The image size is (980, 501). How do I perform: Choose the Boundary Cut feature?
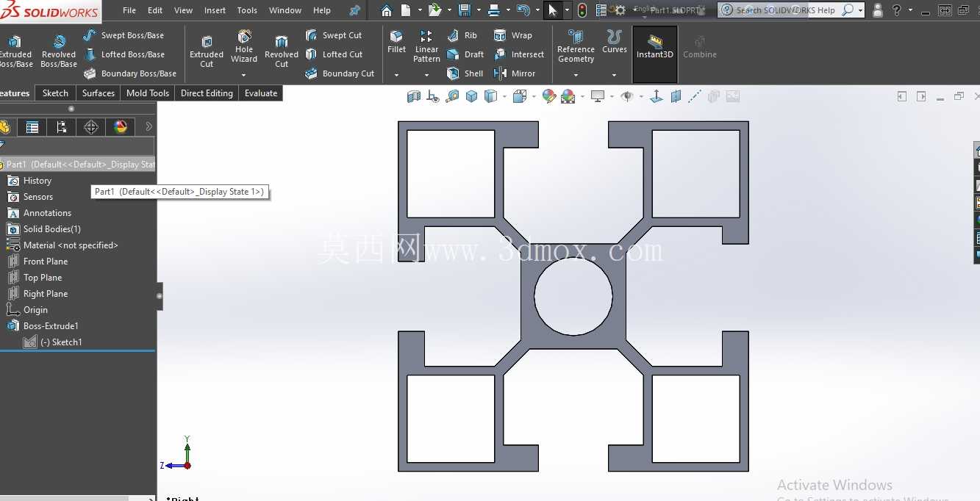click(x=340, y=73)
